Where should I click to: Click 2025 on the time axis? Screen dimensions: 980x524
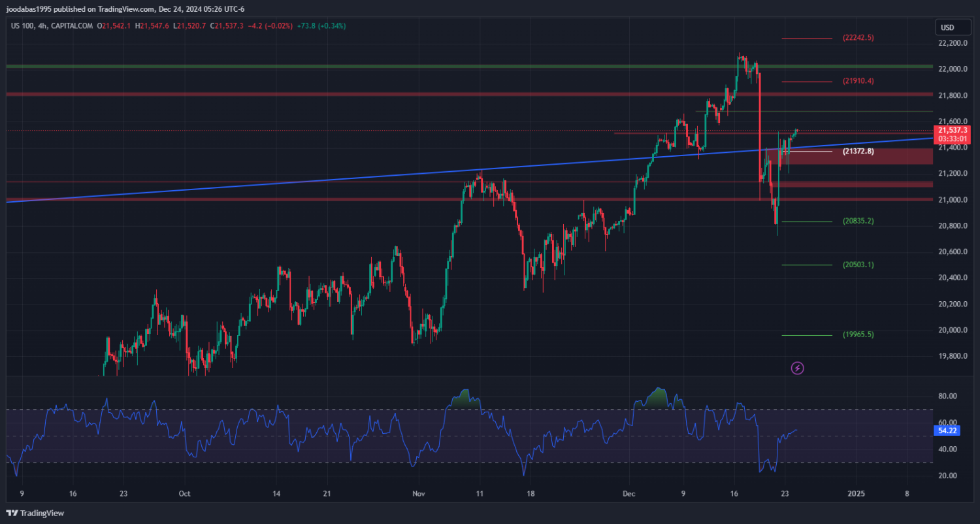click(x=856, y=494)
